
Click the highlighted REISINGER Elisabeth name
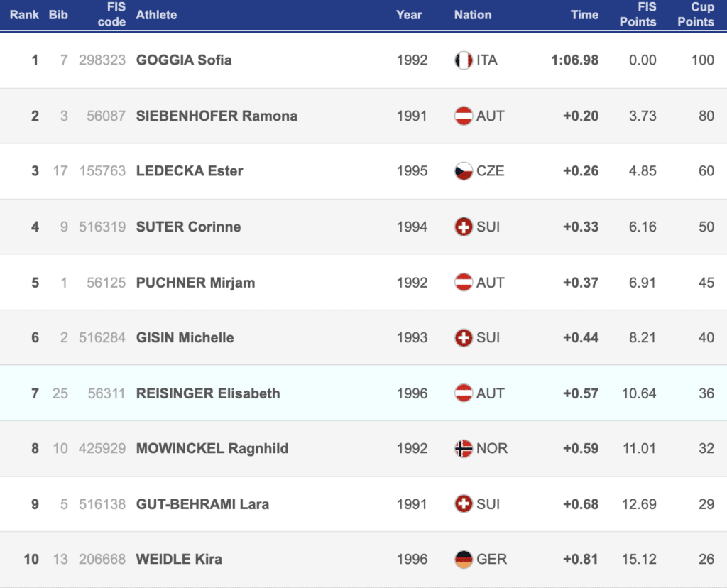[x=208, y=393]
